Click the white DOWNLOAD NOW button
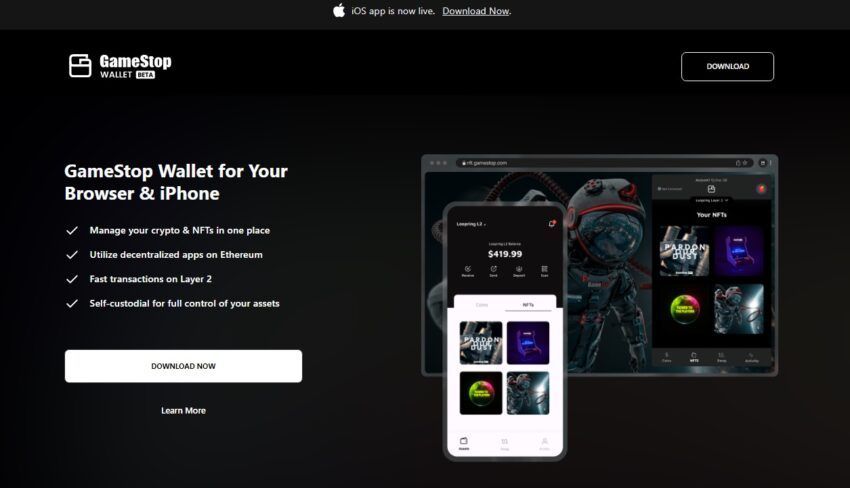This screenshot has width=850, height=488. [183, 366]
